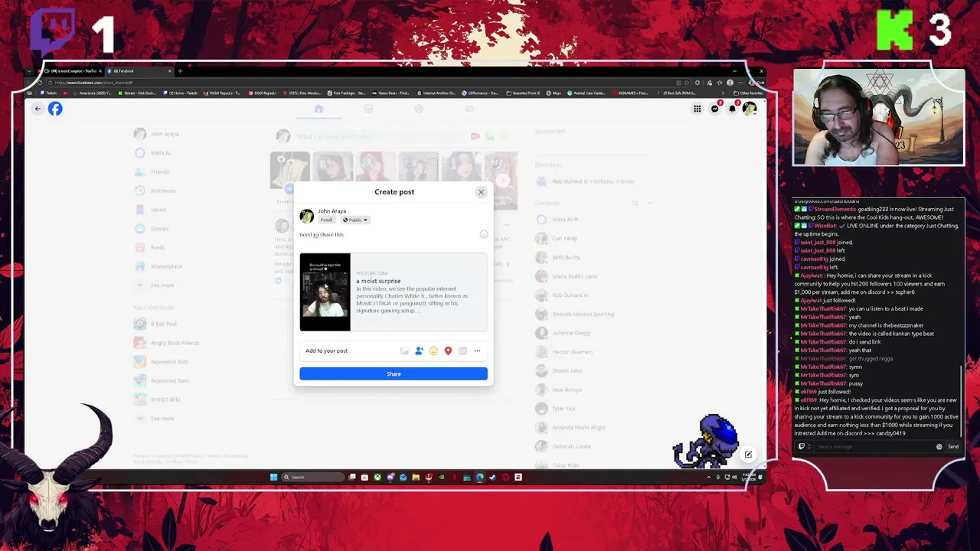Open Groups in left sidebar
The height and width of the screenshot is (551, 980).
coord(152,228)
